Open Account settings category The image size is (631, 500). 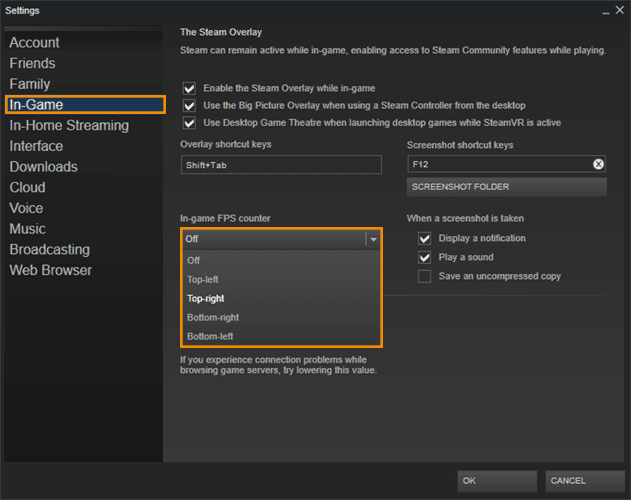84,43
